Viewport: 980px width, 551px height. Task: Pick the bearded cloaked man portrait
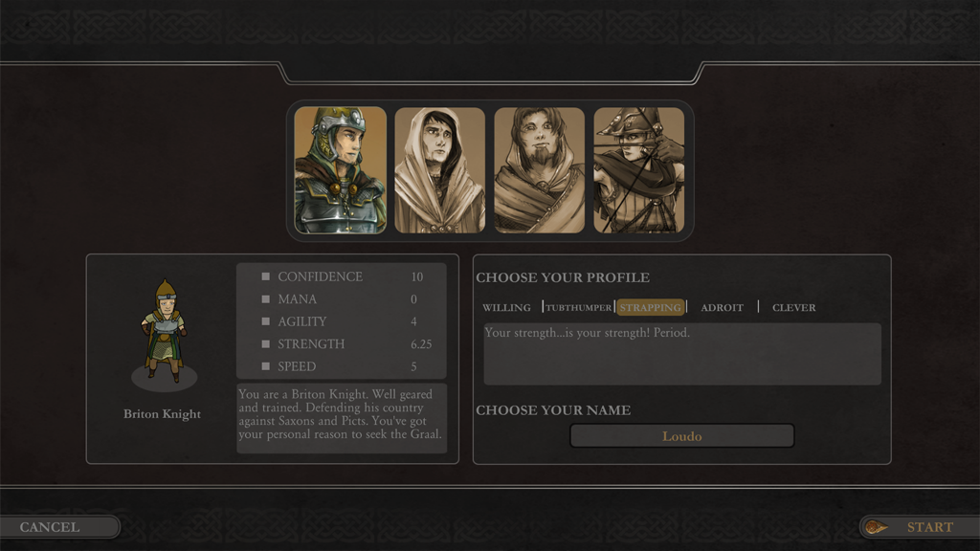pyautogui.click(x=540, y=170)
